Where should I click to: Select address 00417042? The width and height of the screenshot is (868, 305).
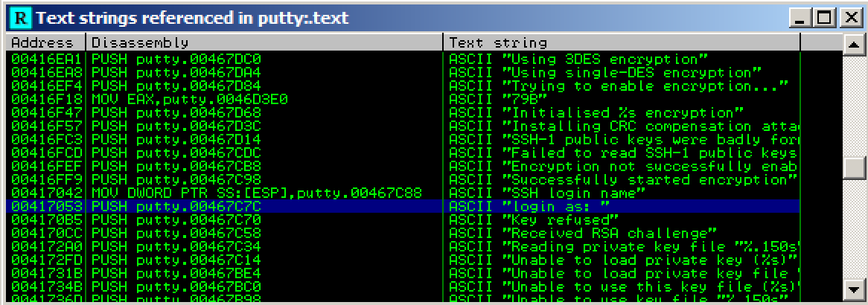pyautogui.click(x=46, y=193)
